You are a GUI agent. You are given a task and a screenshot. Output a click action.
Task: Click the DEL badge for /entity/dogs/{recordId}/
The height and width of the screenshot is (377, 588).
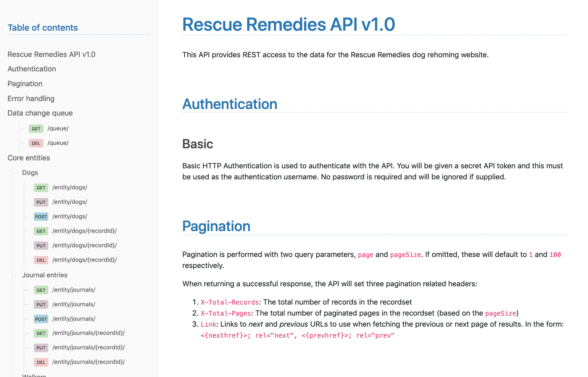click(41, 260)
